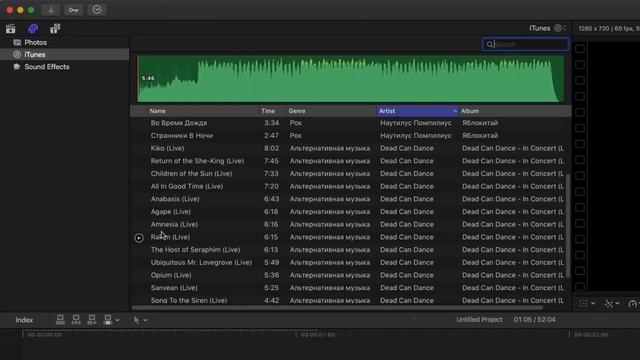Screen dimensions: 640x360
Task: Click the 8:02 time cell
Action: tap(271, 148)
